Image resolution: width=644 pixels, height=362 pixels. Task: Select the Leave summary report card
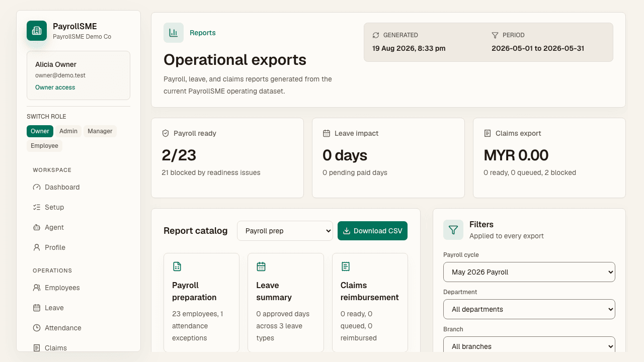tap(286, 303)
